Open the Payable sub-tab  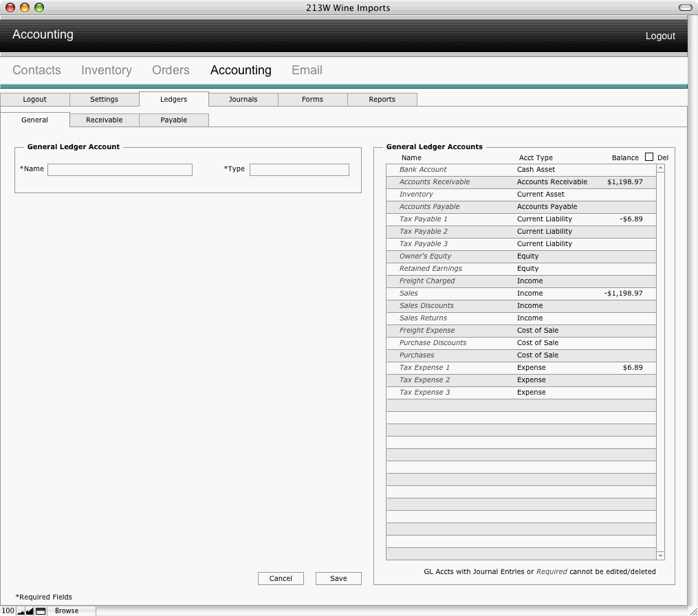tap(173, 120)
